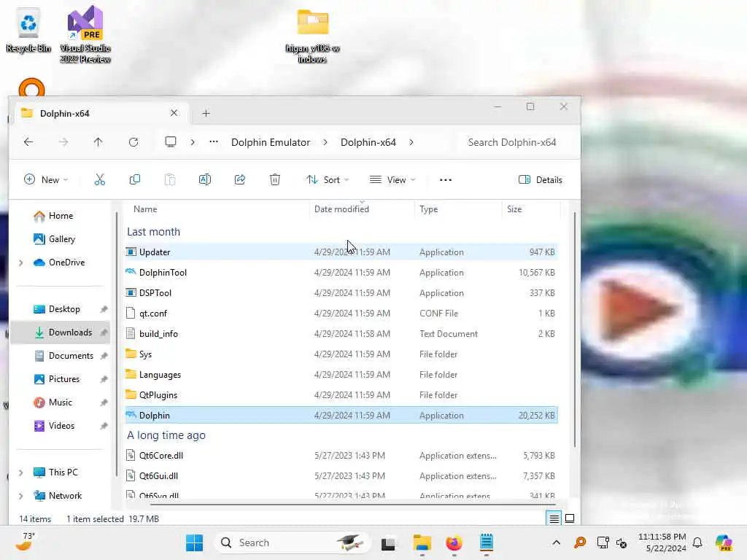Expand chevron after Dolphin Emulator breadcrumb
Screen dimensions: 747x560
325,142
